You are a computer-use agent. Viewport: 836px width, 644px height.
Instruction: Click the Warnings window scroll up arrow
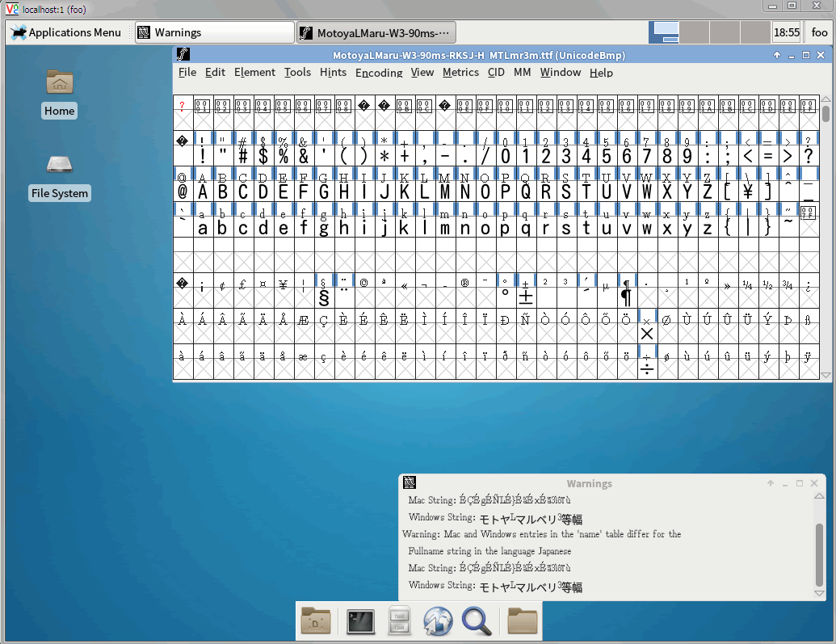pos(820,495)
